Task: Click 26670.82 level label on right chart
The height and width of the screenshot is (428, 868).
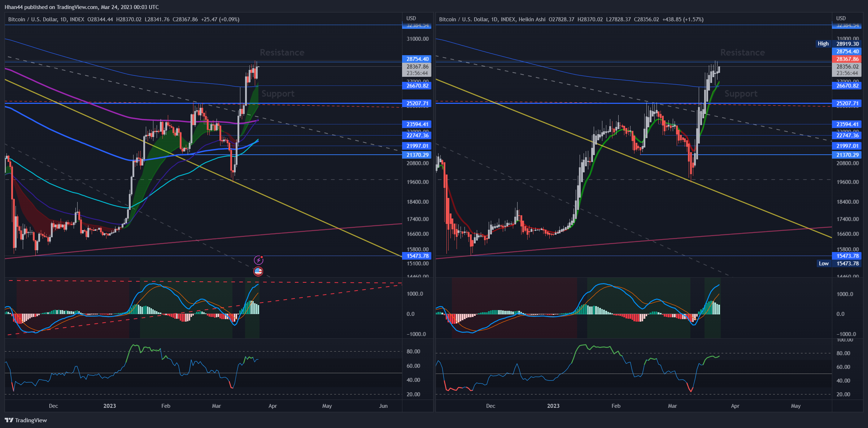Action: point(847,86)
